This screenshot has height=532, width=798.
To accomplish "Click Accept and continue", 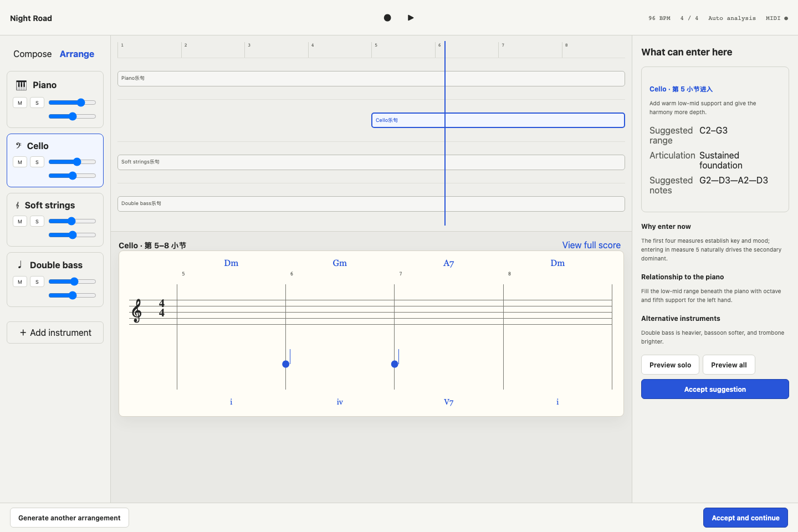I will [745, 518].
